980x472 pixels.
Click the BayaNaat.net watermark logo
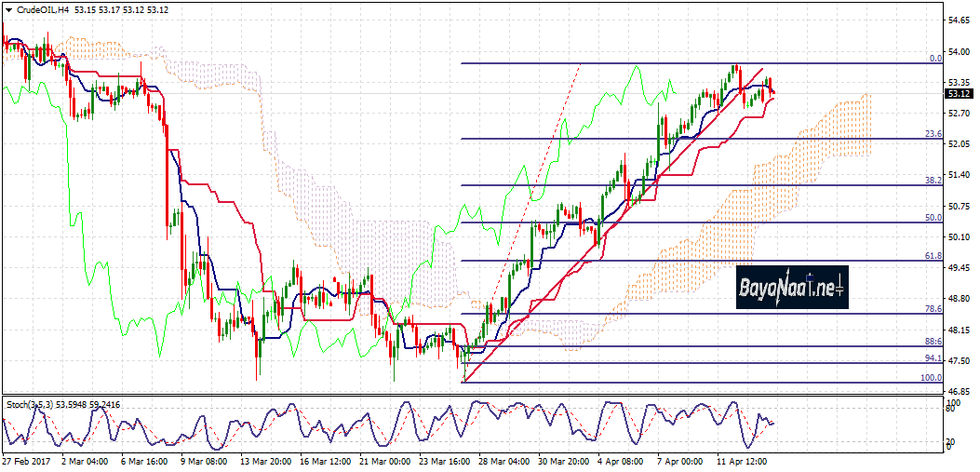[x=792, y=288]
